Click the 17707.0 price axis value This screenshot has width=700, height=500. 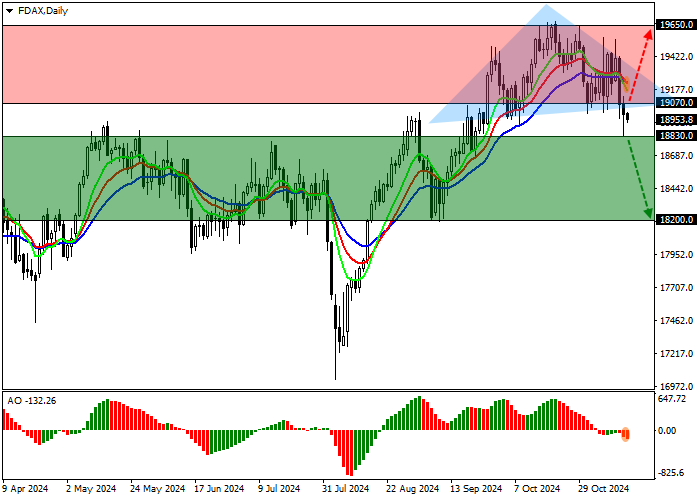coord(676,288)
